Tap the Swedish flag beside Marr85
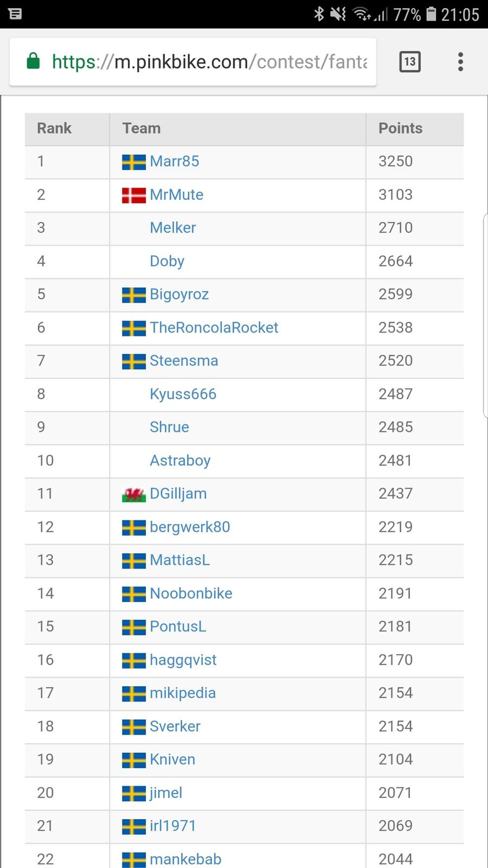Viewport: 488px width, 868px height. (134, 162)
